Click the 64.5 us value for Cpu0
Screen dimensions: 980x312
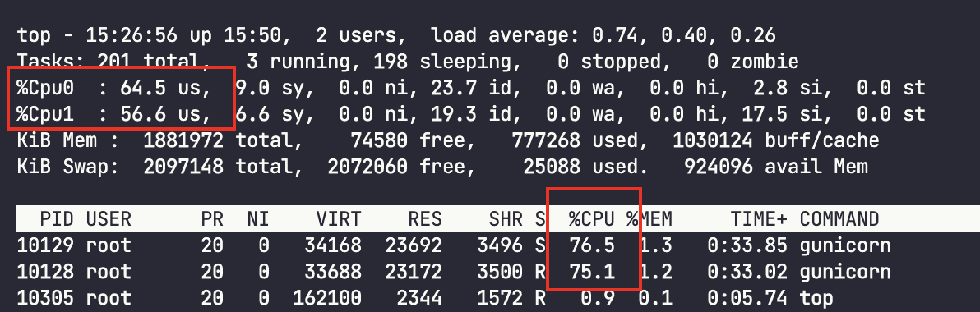[x=160, y=89]
